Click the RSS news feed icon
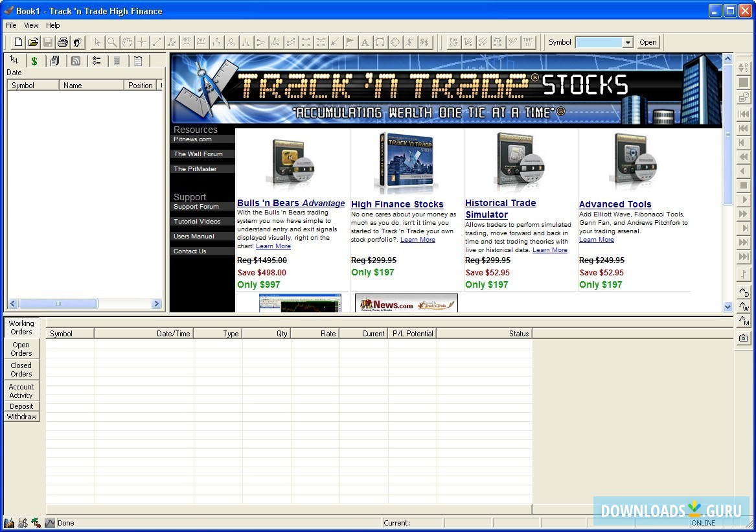 [x=75, y=60]
